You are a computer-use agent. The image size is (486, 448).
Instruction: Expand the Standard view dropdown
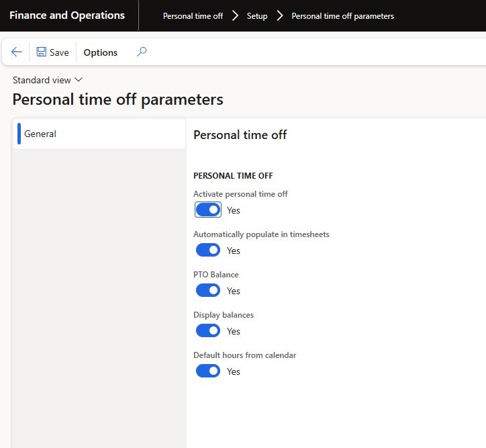coord(48,80)
